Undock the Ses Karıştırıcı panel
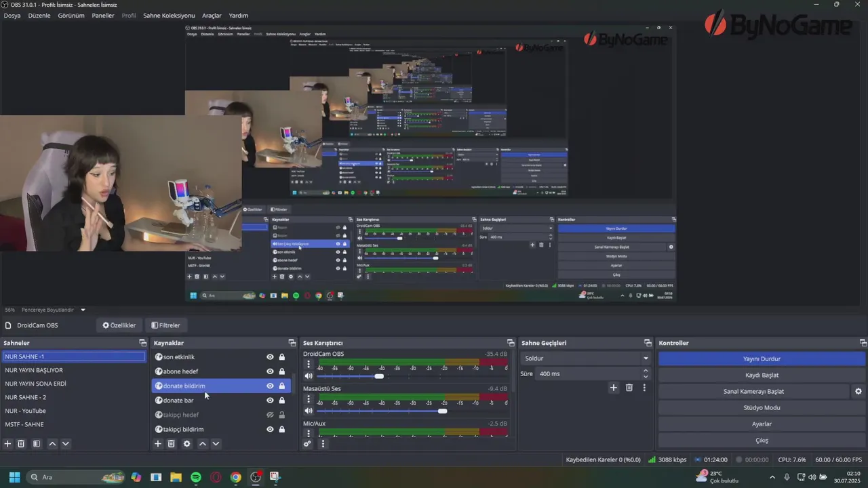The image size is (868, 488). (x=511, y=343)
